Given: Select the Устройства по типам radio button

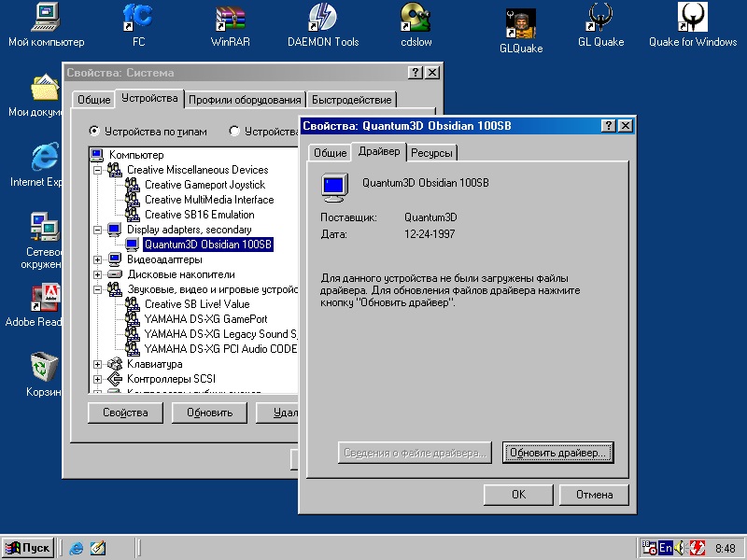Looking at the screenshot, I should (94, 131).
